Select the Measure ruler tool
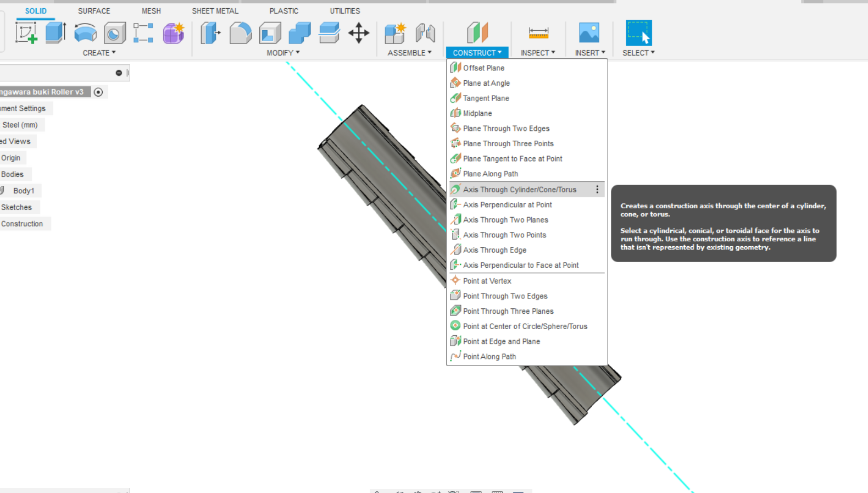 [x=538, y=33]
